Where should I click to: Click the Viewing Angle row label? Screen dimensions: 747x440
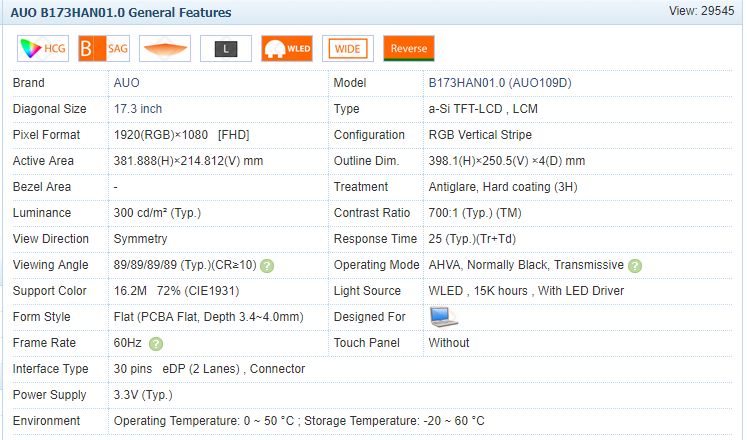(50, 265)
